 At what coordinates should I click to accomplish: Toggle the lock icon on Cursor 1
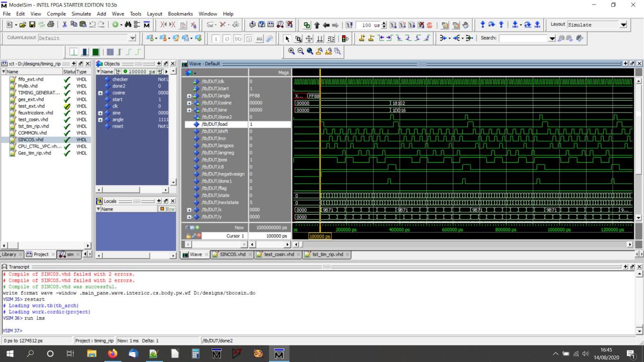(x=189, y=236)
